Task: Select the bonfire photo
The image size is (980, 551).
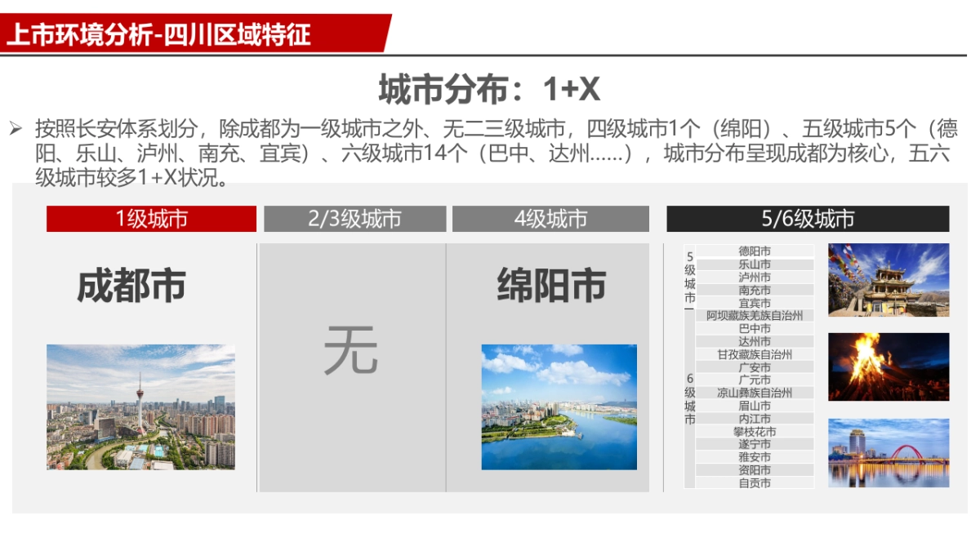Action: [889, 366]
